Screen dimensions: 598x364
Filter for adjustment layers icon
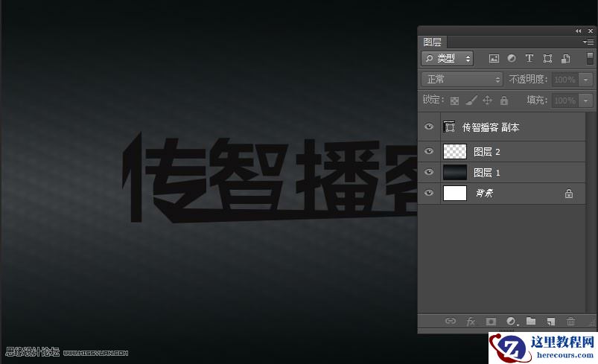(512, 58)
